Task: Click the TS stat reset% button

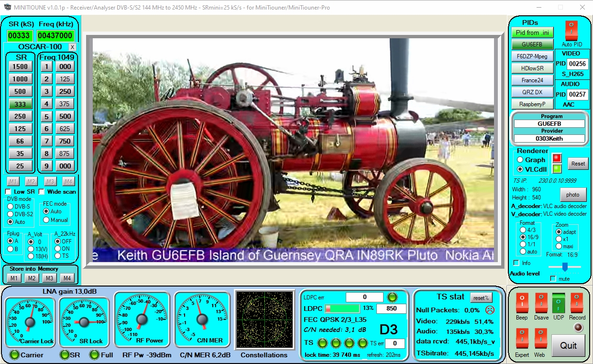Action: click(481, 298)
